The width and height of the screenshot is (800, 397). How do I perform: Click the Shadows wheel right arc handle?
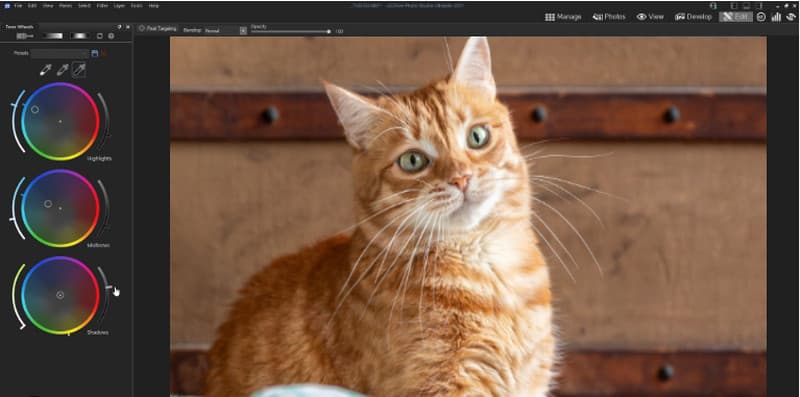[109, 287]
